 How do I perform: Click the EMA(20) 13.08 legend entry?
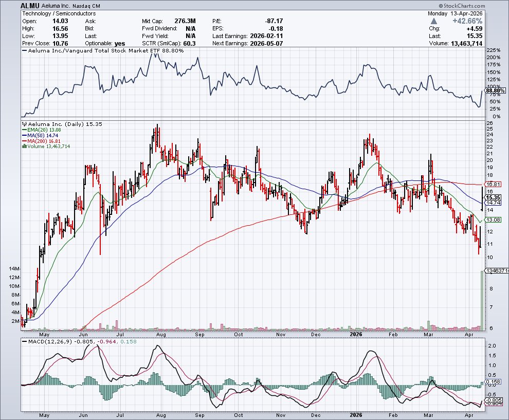(x=41, y=130)
